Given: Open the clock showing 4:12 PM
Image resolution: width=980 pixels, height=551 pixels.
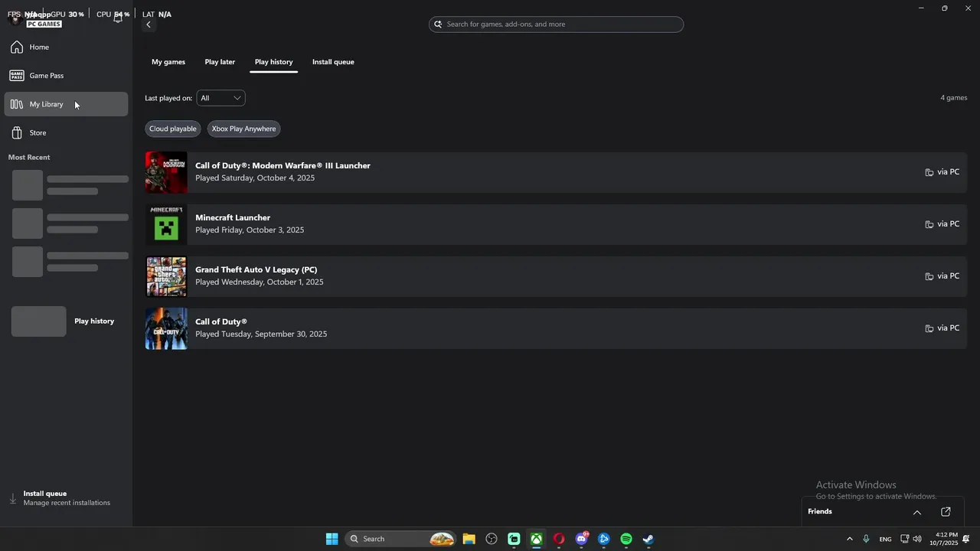Looking at the screenshot, I should tap(943, 539).
